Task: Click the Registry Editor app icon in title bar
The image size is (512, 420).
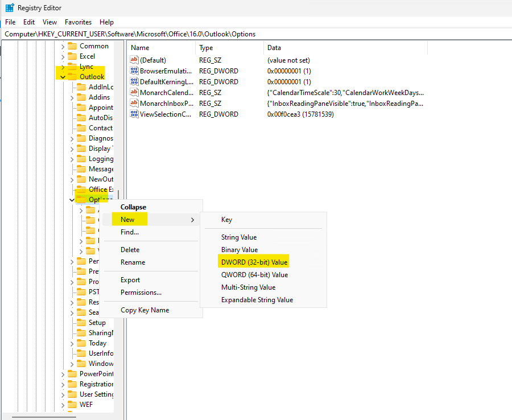Action: [10, 7]
